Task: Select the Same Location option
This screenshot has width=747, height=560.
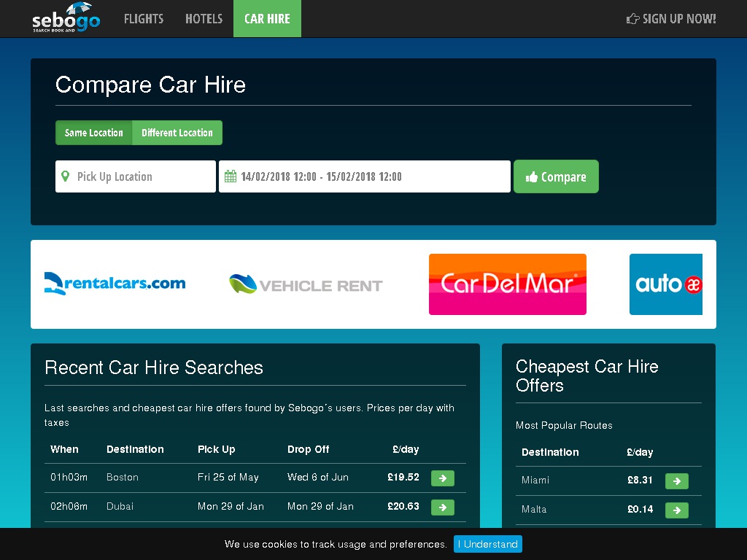Action: tap(94, 133)
